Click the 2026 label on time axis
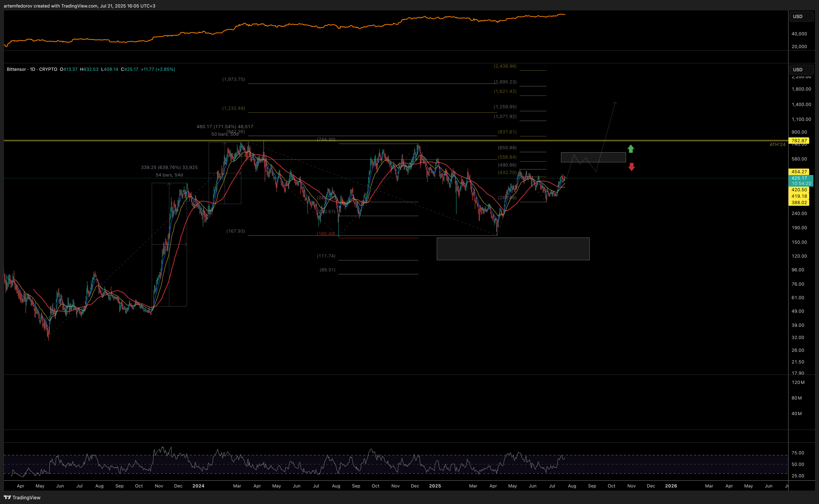Screen dimensions: 819x504 click(x=671, y=486)
